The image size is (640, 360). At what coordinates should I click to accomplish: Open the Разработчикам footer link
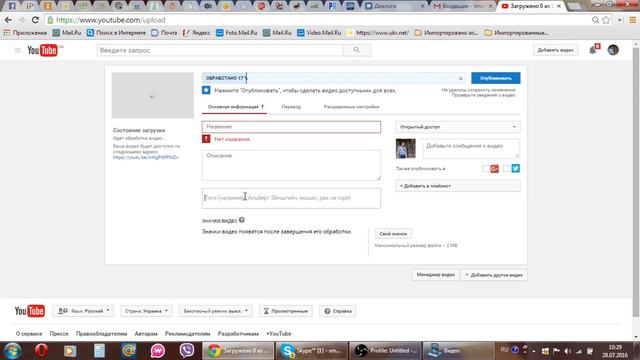(238, 334)
